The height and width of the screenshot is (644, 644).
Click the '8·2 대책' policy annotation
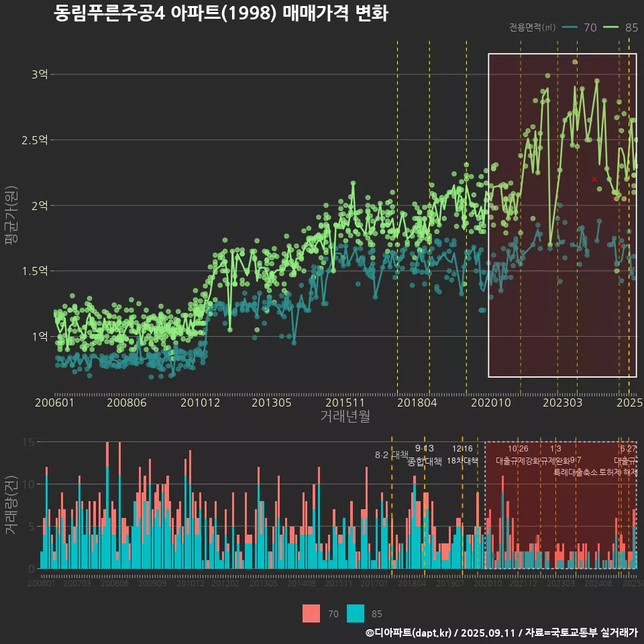391,455
